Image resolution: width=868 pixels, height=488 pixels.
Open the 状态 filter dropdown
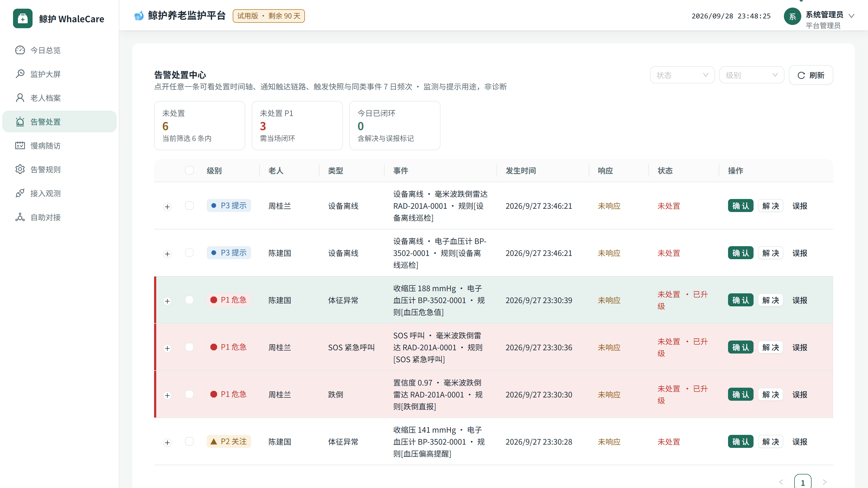[682, 75]
